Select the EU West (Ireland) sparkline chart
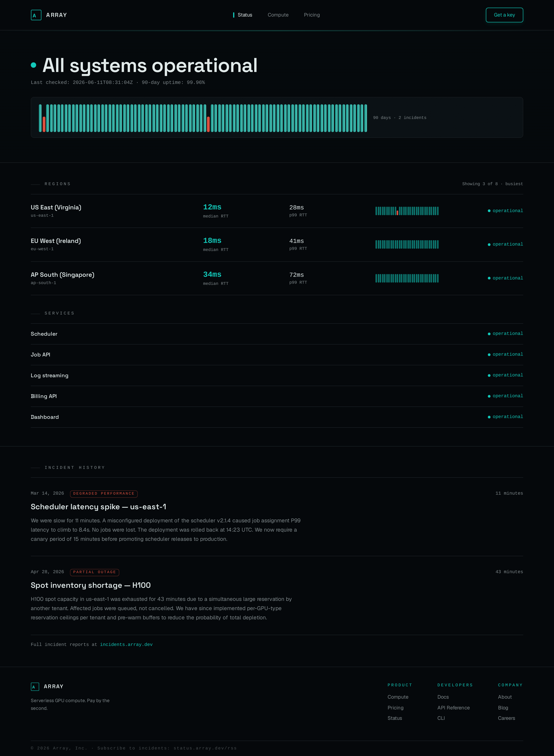 (x=407, y=244)
